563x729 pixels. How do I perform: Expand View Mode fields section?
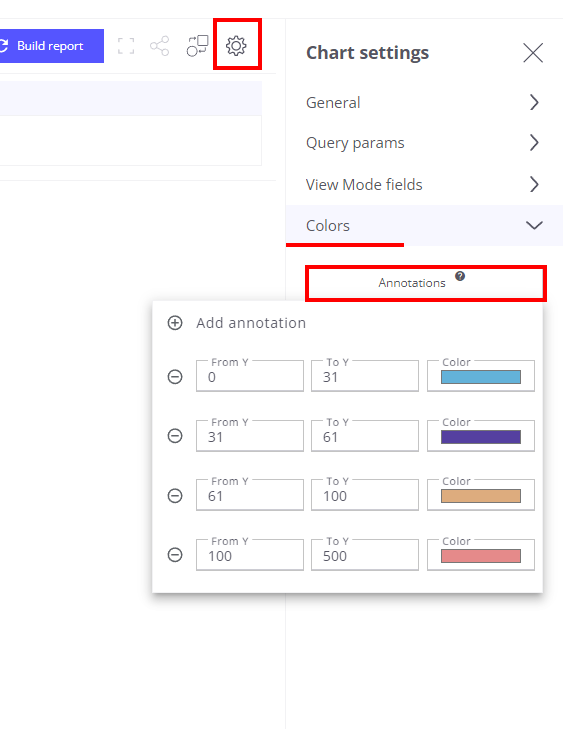424,185
